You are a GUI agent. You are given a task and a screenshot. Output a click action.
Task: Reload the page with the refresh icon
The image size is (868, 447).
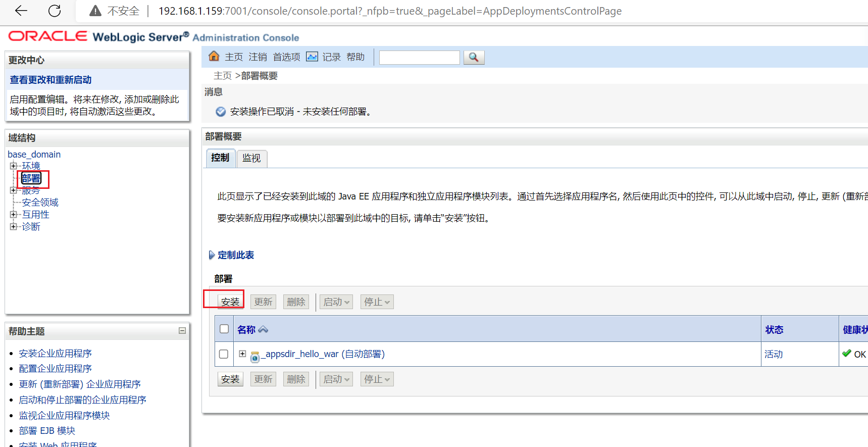pos(55,11)
